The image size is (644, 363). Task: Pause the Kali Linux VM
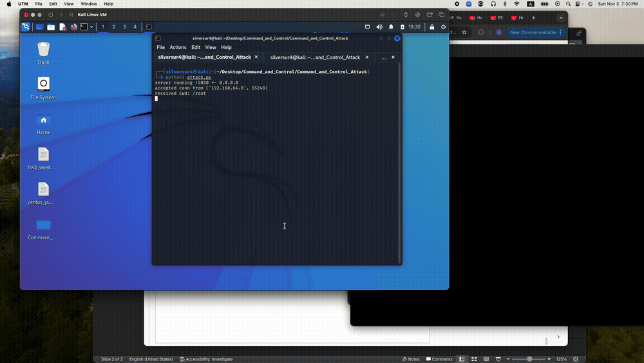click(x=61, y=15)
